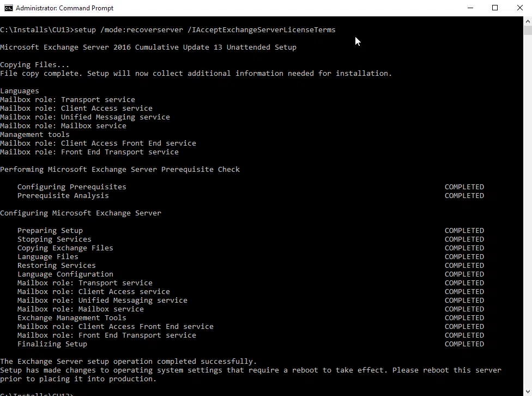Image resolution: width=532 pixels, height=396 pixels.
Task: Click the "Management tools" line
Action: point(34,135)
